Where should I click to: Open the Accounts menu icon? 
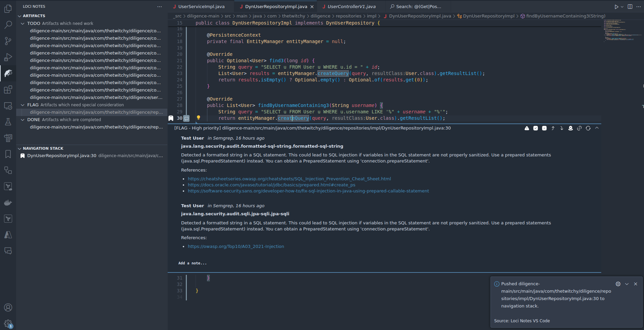[8, 307]
